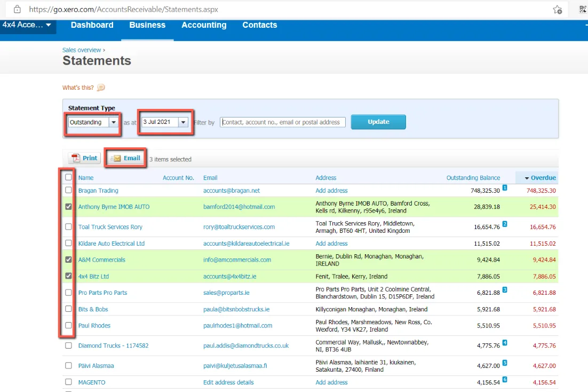This screenshot has width=588, height=392.
Task: Click the QR code icon in browser toolbar
Action: [x=583, y=10]
